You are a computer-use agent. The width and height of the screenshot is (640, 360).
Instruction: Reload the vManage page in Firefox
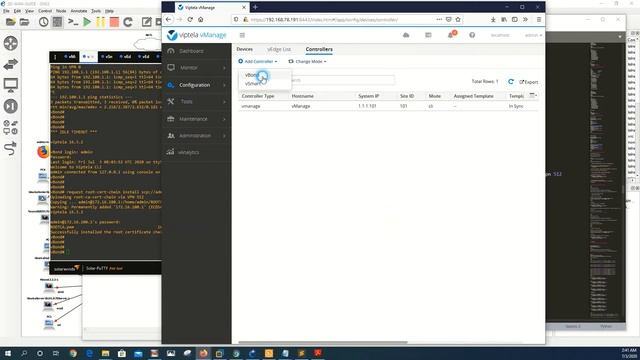point(190,19)
